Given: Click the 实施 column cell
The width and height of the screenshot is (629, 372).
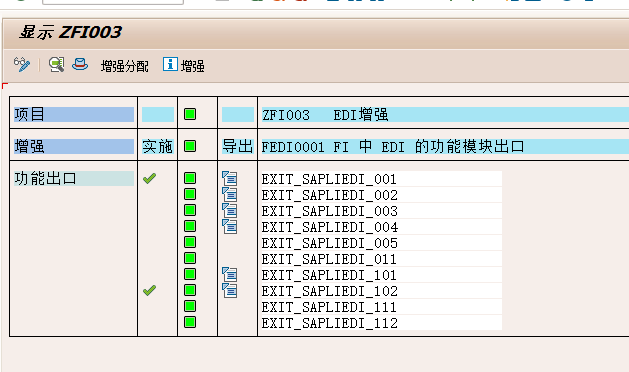Looking at the screenshot, I should click(x=158, y=146).
